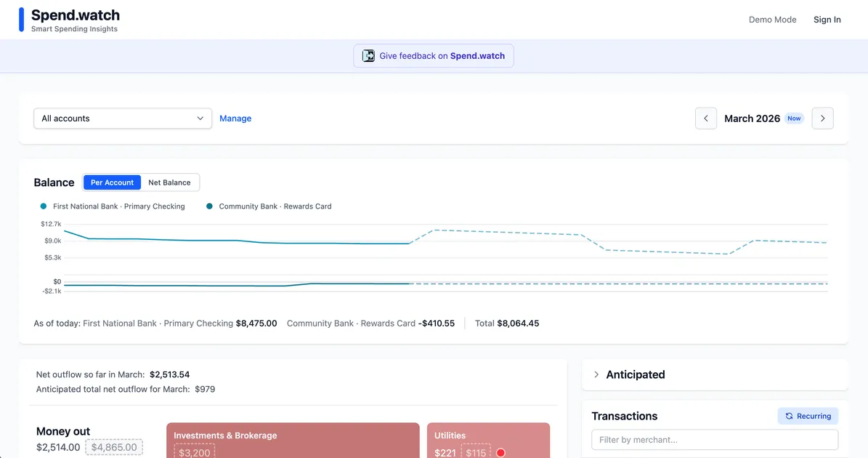The image size is (868, 458).
Task: Switch the balance chart to Per Account
Action: [112, 182]
